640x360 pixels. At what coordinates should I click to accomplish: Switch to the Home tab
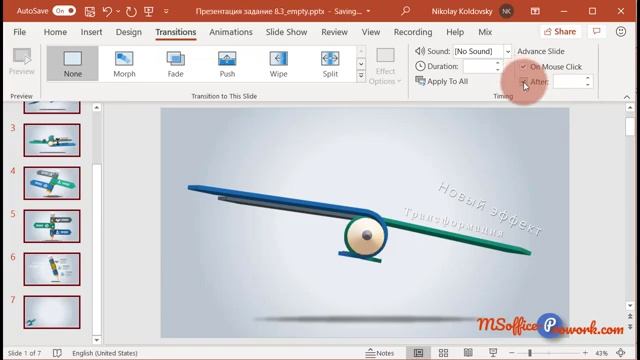pos(55,32)
